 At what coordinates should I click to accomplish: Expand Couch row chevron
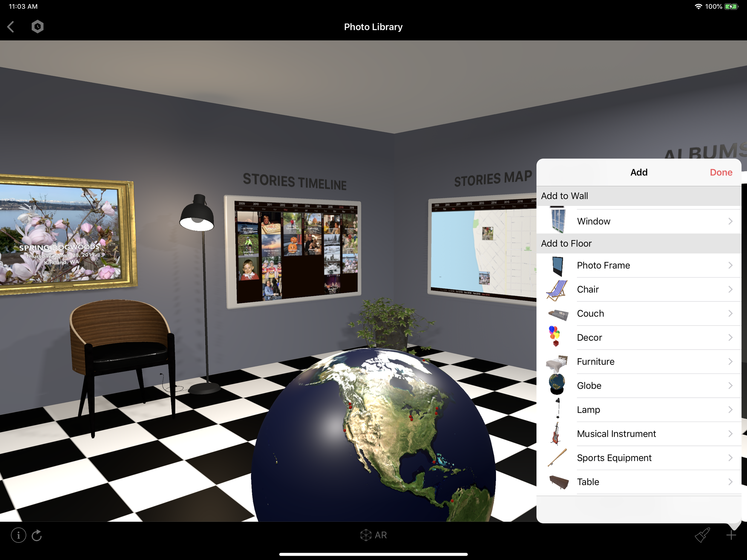[730, 313]
